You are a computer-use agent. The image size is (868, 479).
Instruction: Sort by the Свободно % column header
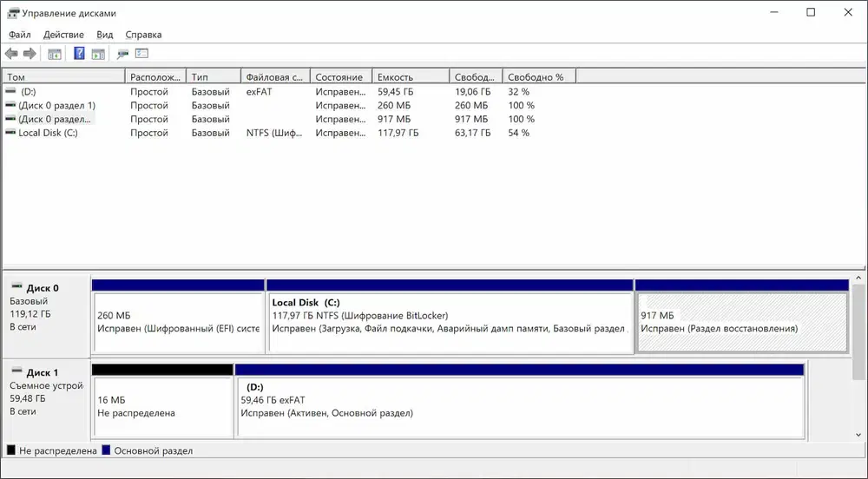[x=540, y=77]
